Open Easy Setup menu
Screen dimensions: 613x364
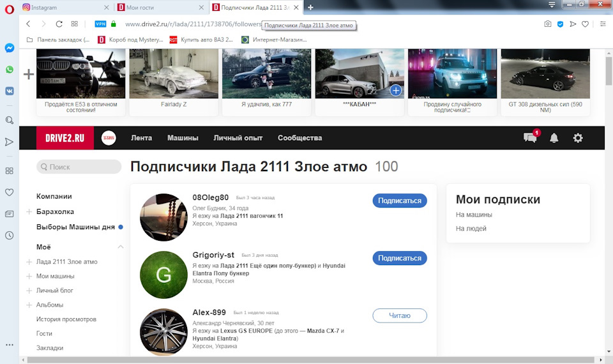coord(603,24)
